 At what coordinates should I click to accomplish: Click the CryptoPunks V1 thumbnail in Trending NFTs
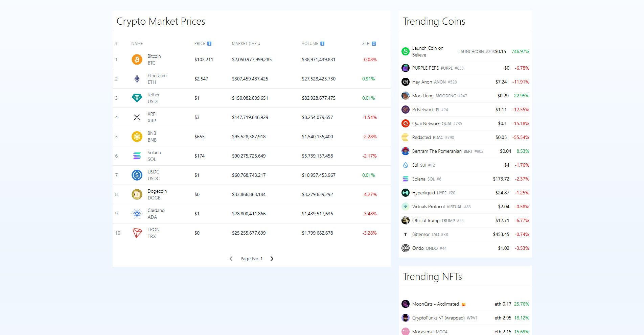point(405,318)
